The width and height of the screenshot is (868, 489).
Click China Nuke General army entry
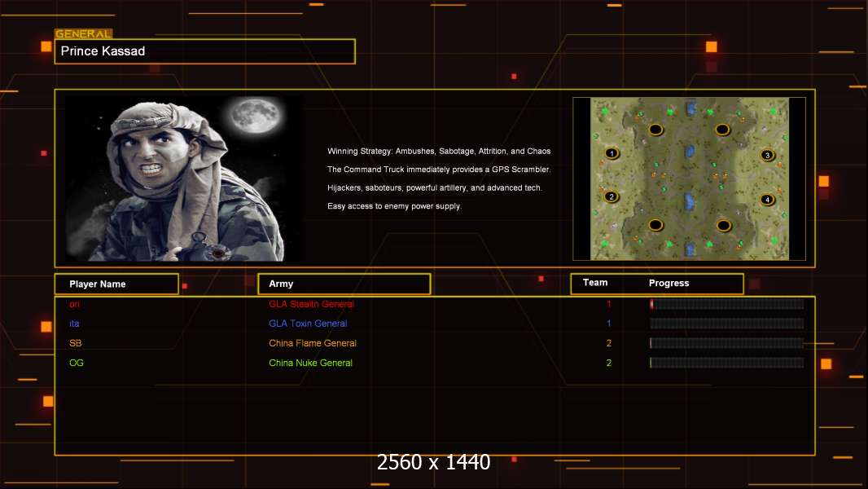(x=310, y=363)
